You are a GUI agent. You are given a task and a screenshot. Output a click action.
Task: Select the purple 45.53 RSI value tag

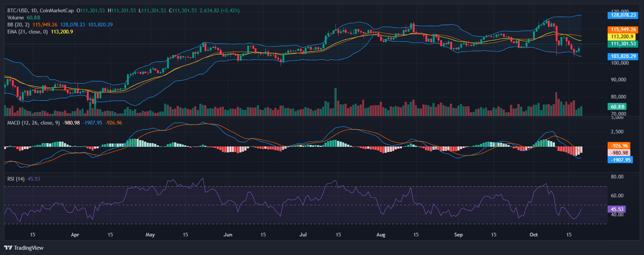tap(617, 209)
